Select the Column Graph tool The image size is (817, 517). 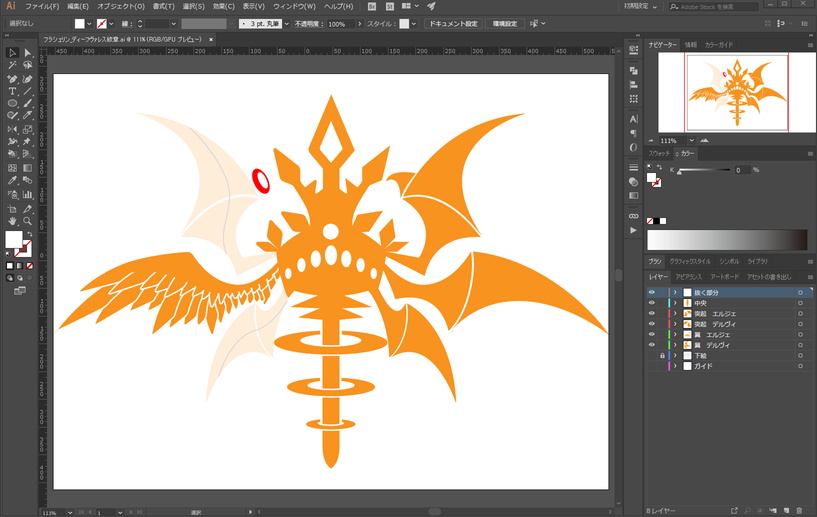(28, 194)
